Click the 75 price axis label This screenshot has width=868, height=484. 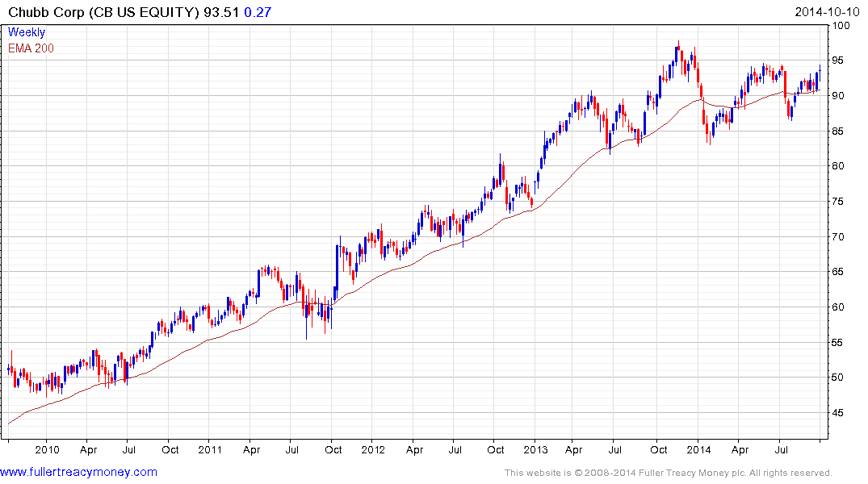839,202
